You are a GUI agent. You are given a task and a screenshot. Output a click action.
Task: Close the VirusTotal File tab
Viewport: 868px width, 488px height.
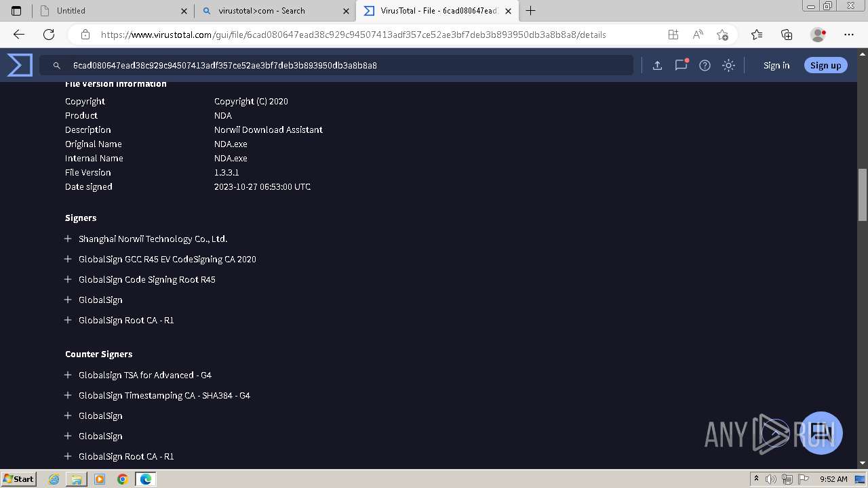(508, 11)
